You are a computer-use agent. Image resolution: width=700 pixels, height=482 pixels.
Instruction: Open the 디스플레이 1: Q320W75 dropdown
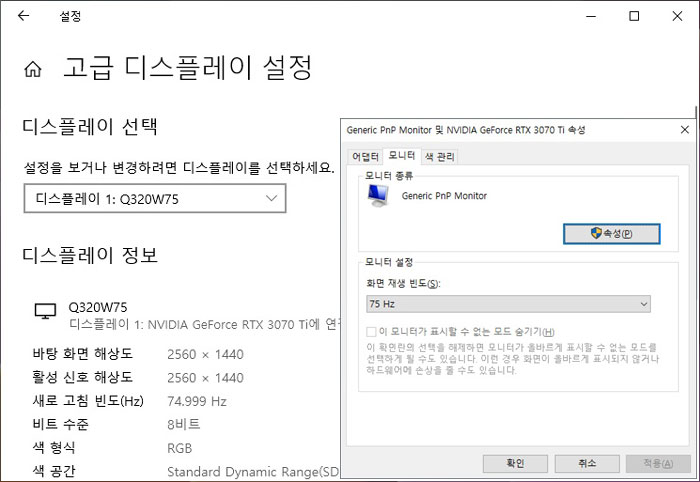click(155, 198)
